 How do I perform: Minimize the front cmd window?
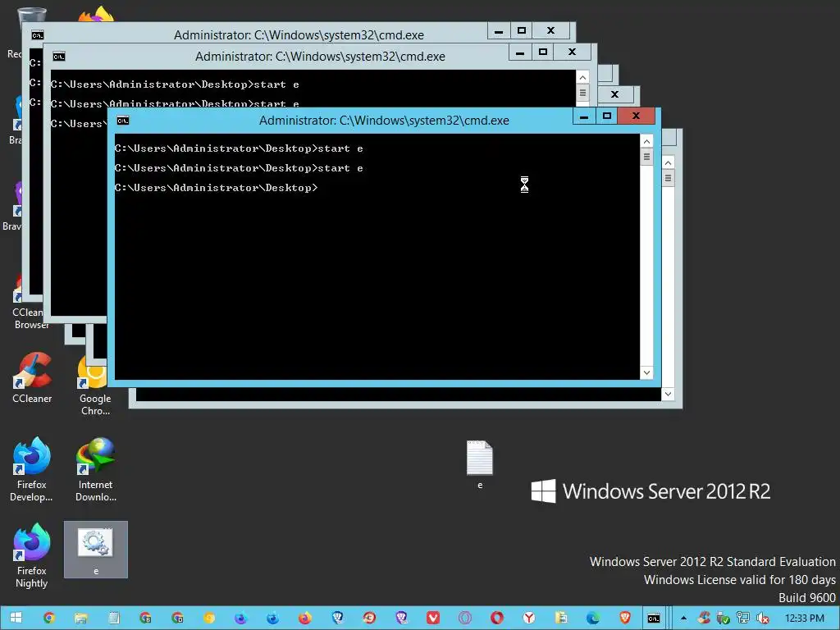click(584, 116)
